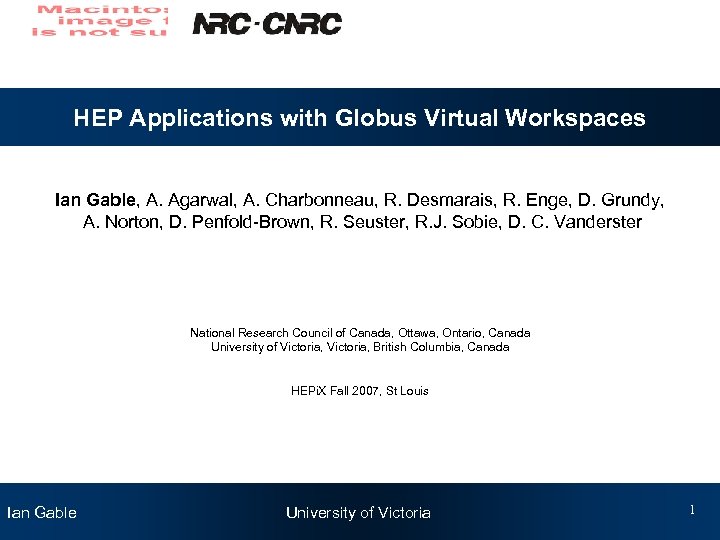The image size is (720, 540).
Task: Click the slide number '1' in footer
Action: click(692, 510)
